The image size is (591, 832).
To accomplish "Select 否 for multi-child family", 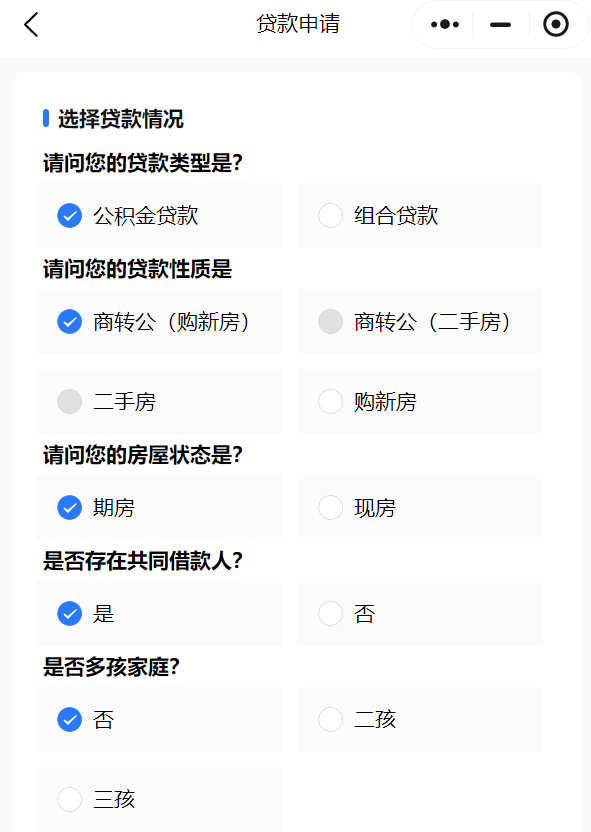I will (159, 720).
